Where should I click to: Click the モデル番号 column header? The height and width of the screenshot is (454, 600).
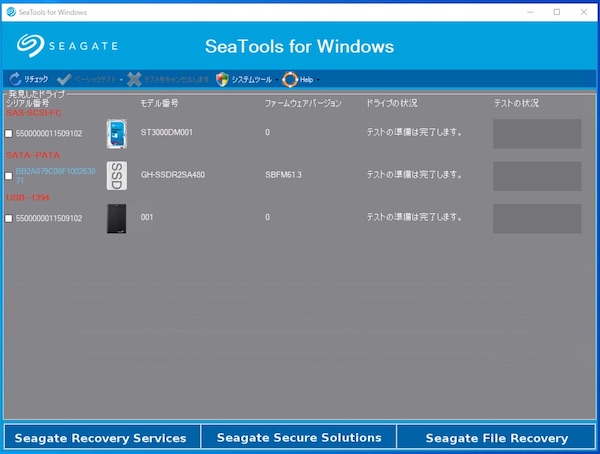[x=159, y=103]
